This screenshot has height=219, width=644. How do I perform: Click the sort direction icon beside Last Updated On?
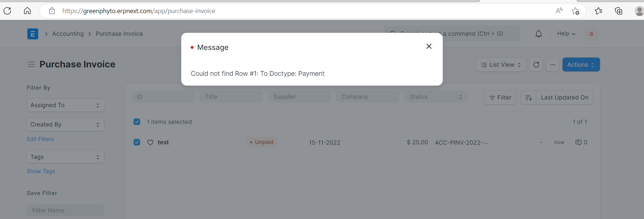(528, 98)
